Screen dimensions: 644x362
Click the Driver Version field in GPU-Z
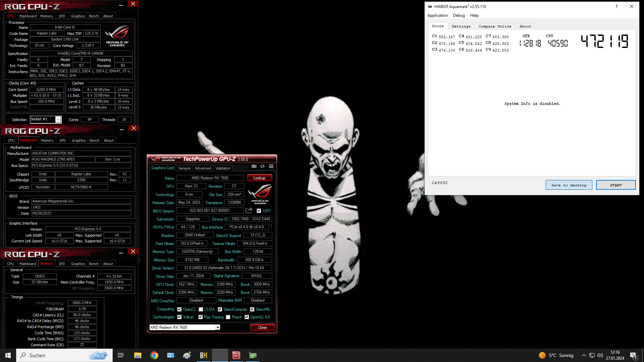coord(224,268)
